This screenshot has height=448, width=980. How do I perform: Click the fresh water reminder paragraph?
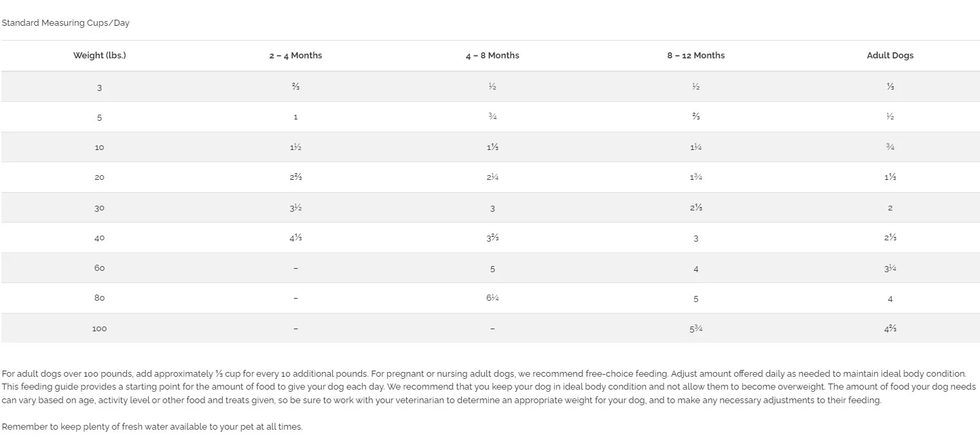click(x=152, y=427)
